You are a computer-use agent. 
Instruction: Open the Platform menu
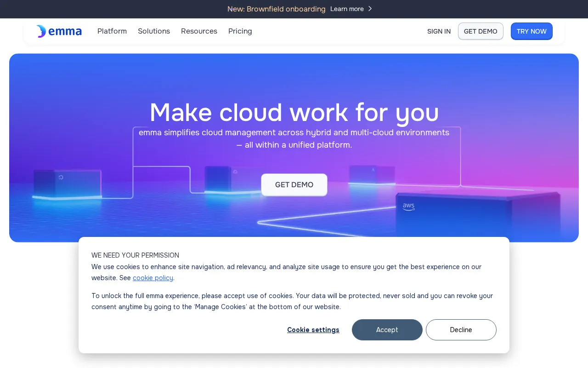click(x=112, y=31)
